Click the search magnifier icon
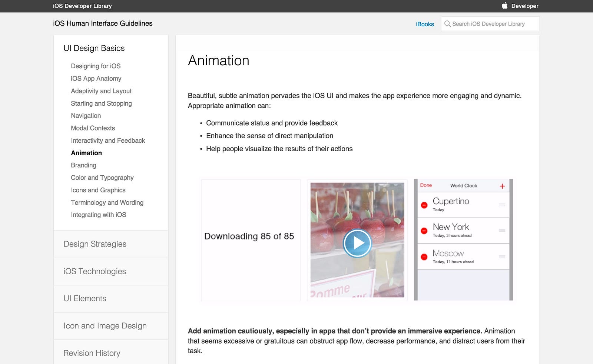 447,24
